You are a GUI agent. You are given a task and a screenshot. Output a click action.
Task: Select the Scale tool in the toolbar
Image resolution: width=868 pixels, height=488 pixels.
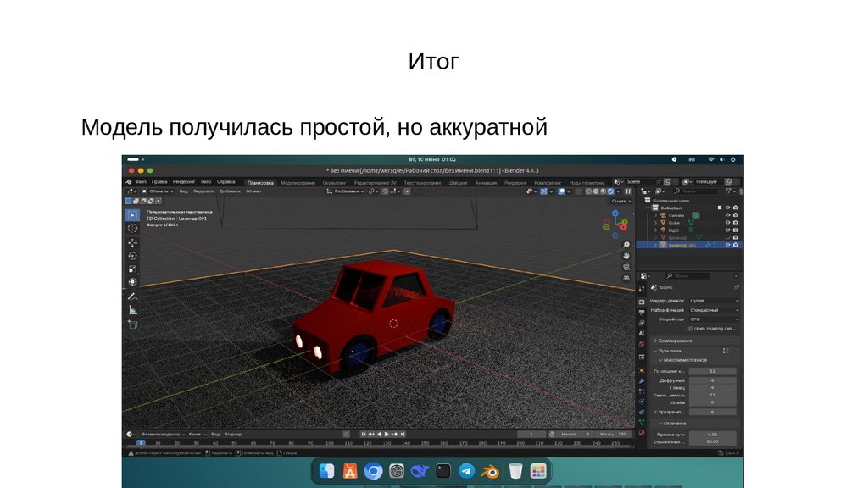pos(132,269)
